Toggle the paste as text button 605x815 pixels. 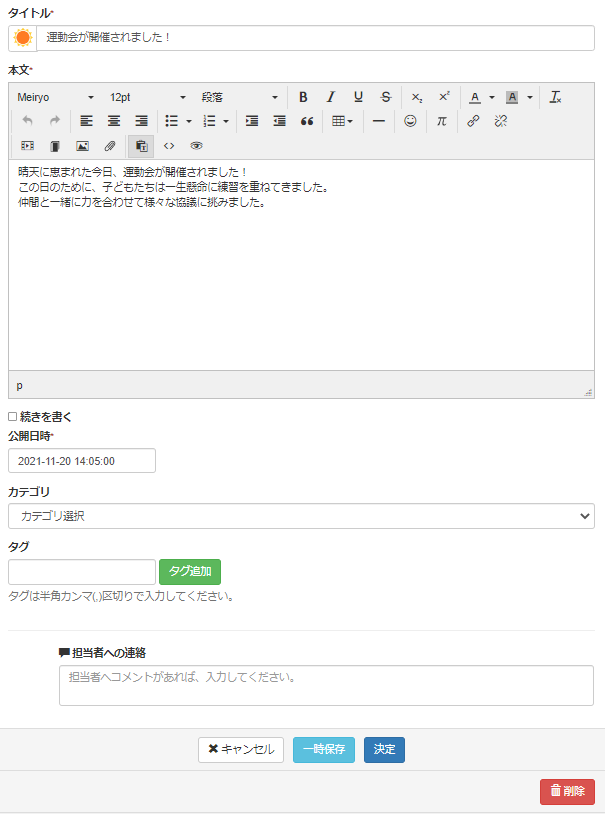[x=141, y=145]
